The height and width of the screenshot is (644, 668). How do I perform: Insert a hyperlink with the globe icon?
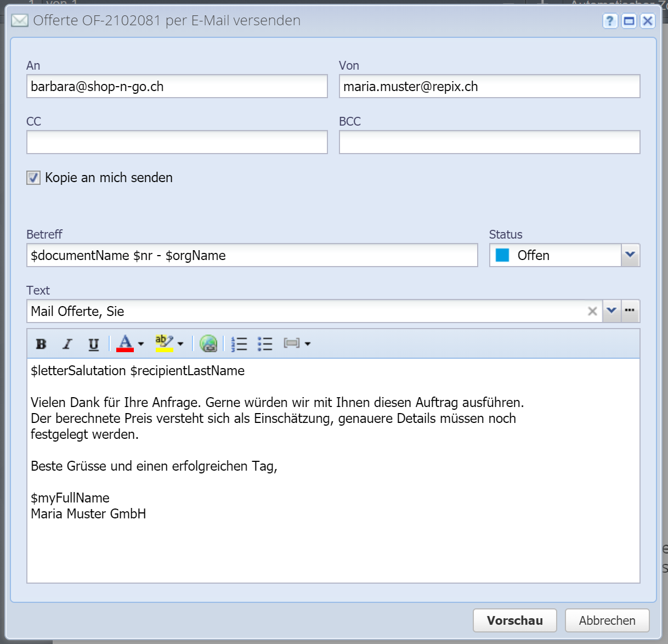coord(208,344)
